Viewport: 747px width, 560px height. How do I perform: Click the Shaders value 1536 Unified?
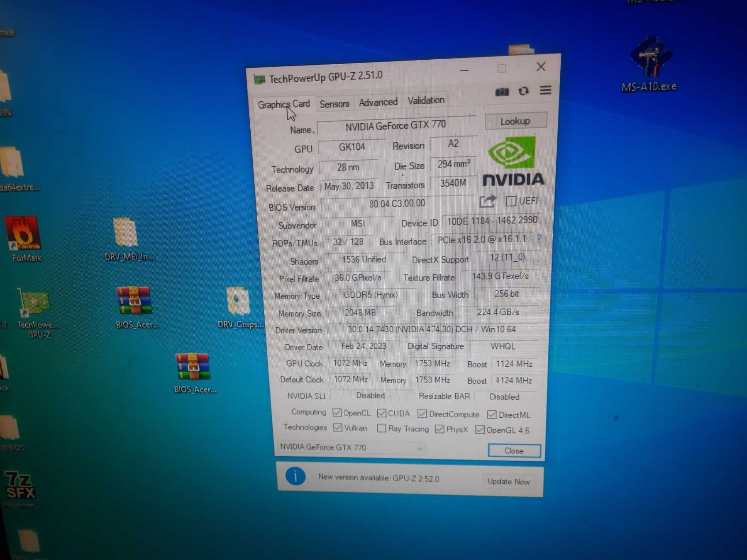(x=364, y=260)
